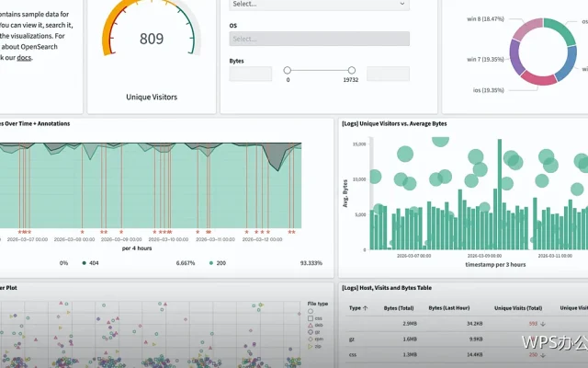The image size is (588, 368).
Task: Toggle gz File type legend entry
Action: [314, 332]
